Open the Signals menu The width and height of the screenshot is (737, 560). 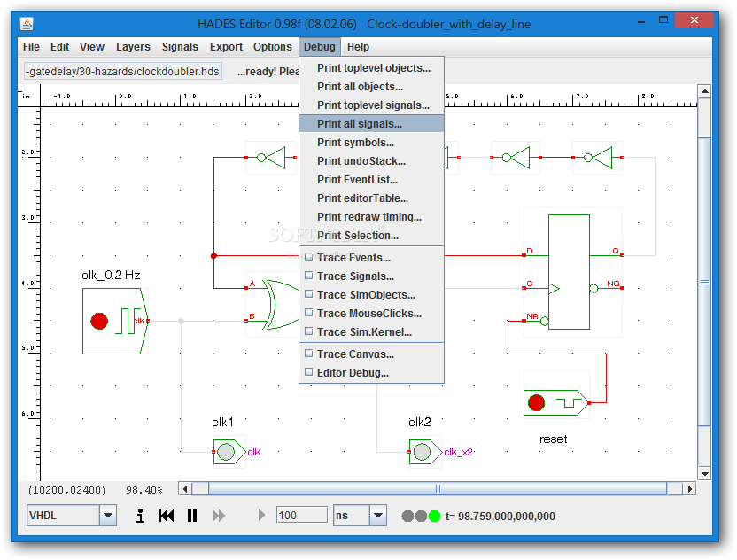click(180, 47)
